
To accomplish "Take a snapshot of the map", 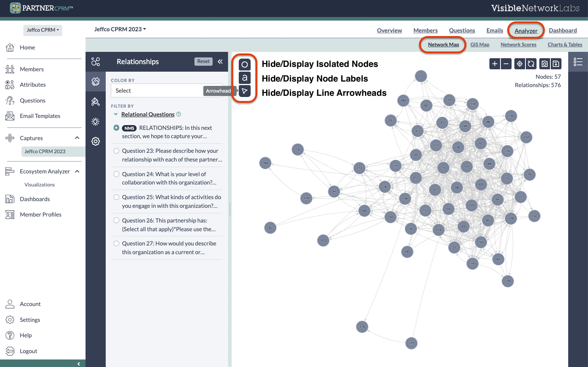I will click(544, 64).
